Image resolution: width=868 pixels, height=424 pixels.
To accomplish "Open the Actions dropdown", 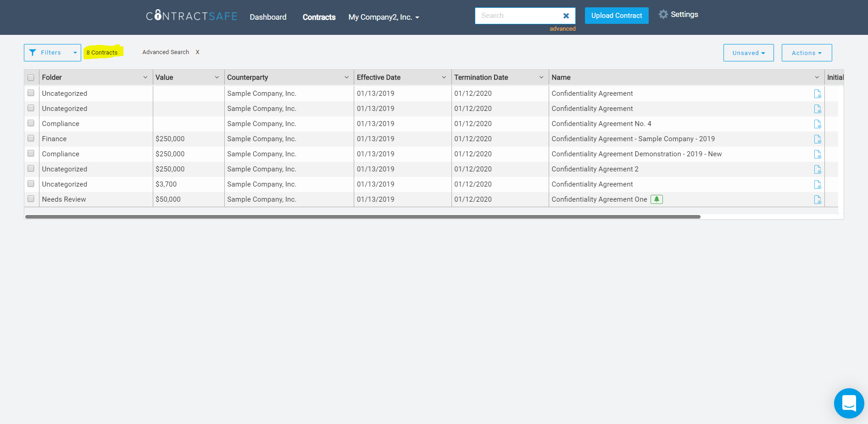I will (807, 53).
